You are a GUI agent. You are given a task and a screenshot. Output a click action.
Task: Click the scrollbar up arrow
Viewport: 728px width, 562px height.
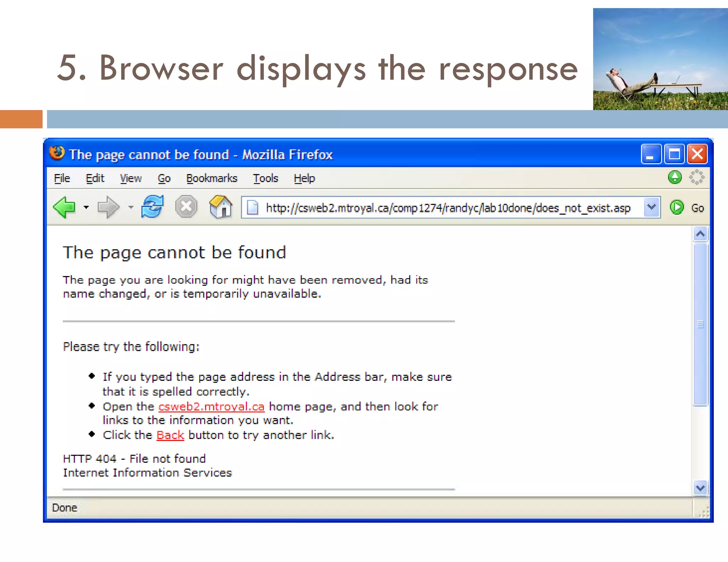point(700,234)
